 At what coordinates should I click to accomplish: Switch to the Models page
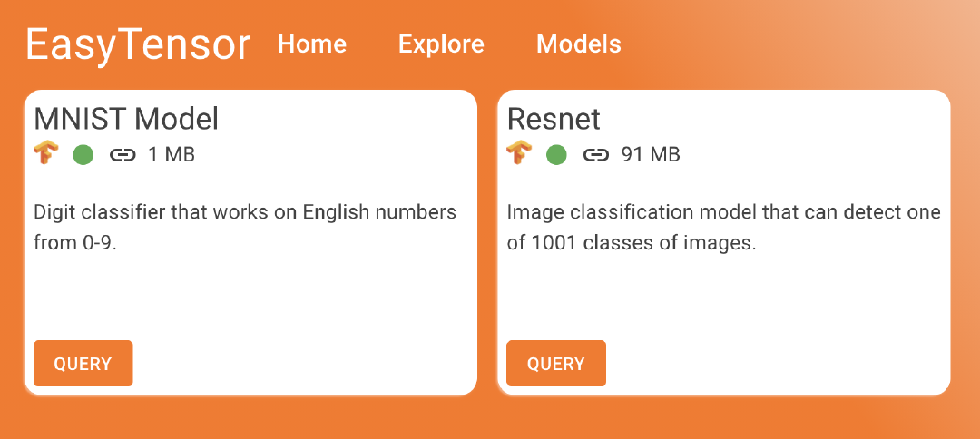579,44
